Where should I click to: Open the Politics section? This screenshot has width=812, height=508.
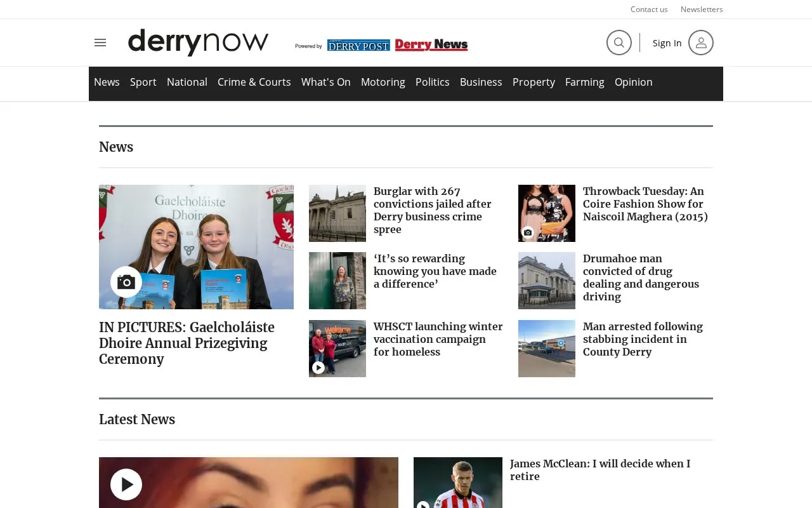[433, 82]
